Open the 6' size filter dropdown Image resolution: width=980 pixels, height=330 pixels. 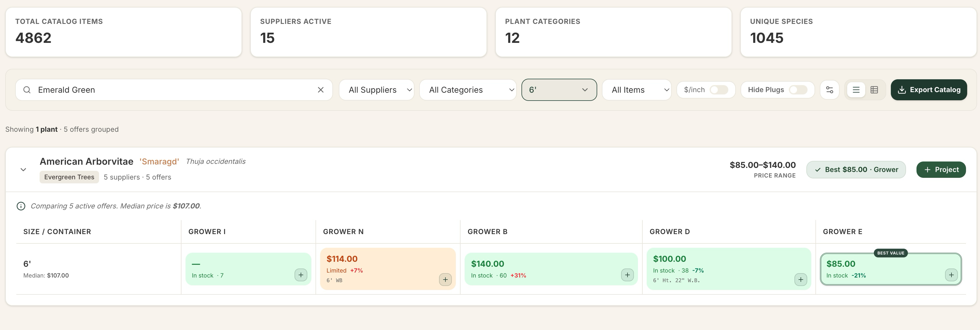tap(559, 90)
